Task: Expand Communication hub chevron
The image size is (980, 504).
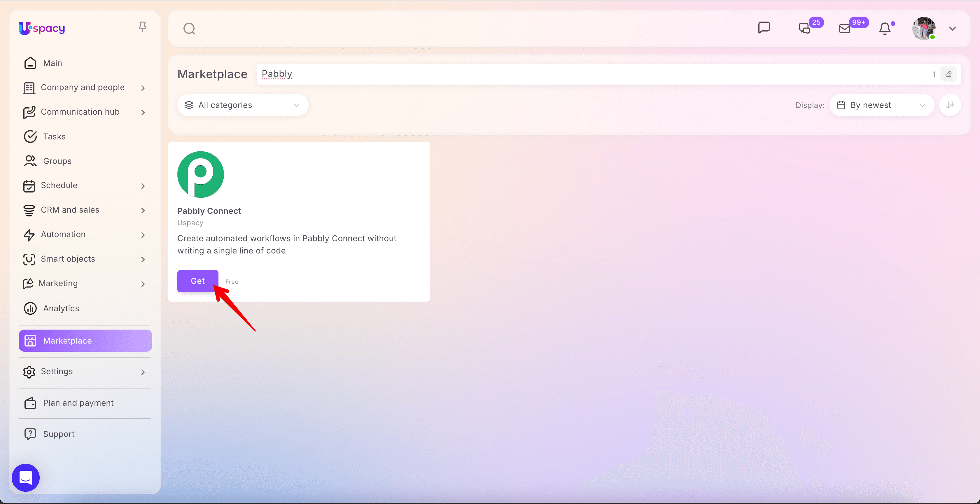Action: tap(143, 112)
